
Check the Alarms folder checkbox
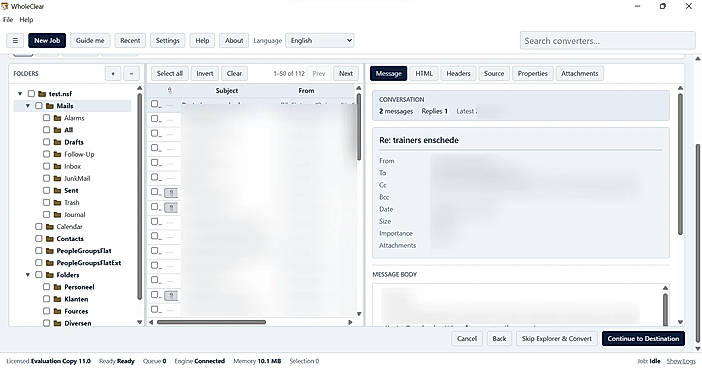click(46, 118)
